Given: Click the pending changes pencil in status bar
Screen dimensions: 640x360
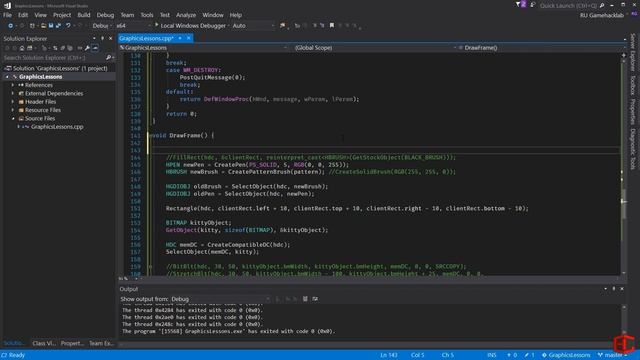Looking at the screenshot, I should (x=530, y=355).
